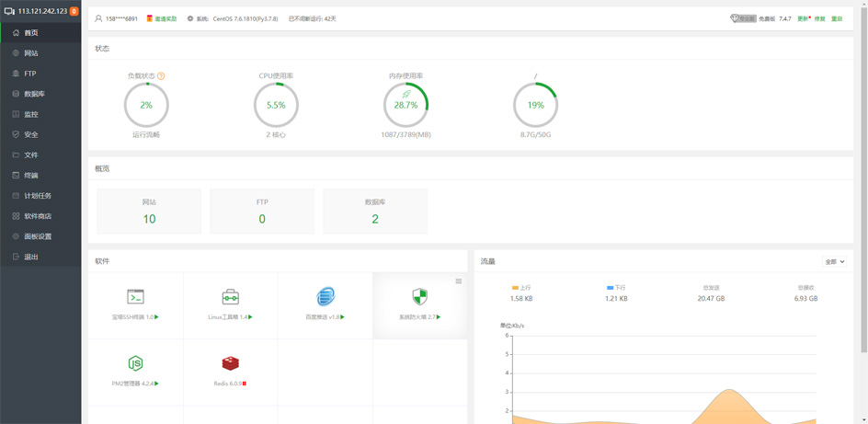Viewport: 868px width, 424px height.
Task: Click green running arrow after PM2管理器 4.2.4
Action: [x=157, y=383]
